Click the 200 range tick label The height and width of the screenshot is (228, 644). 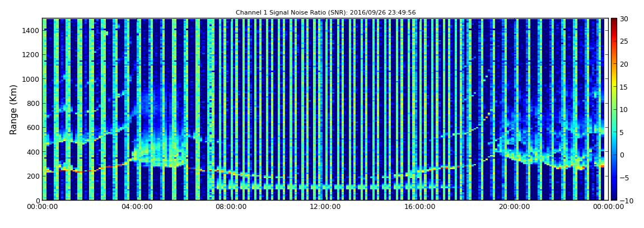coord(33,176)
